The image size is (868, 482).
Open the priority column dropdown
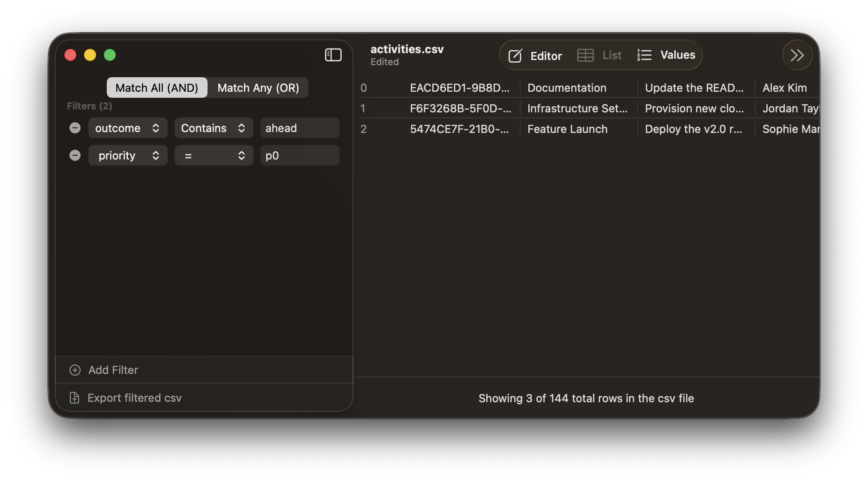(127, 155)
